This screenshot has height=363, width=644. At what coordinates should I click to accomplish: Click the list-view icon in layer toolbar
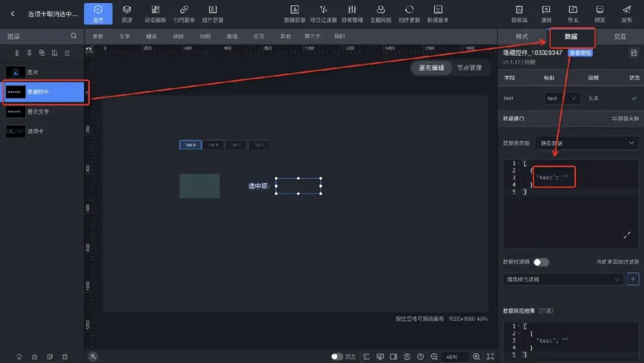(67, 53)
